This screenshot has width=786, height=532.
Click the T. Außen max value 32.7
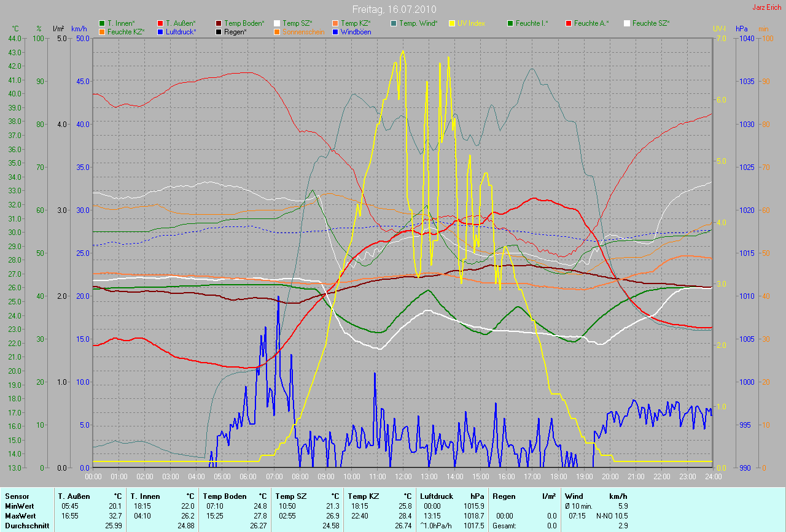coord(115,516)
